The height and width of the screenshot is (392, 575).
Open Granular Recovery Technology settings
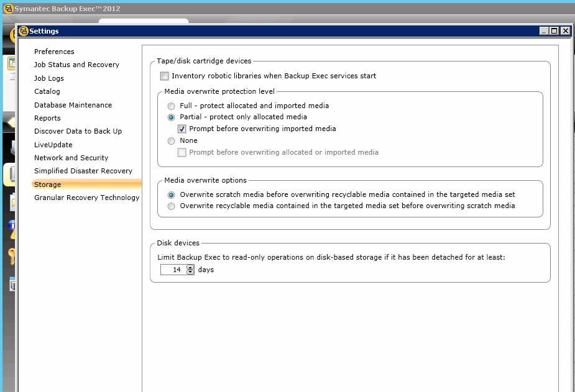(86, 198)
